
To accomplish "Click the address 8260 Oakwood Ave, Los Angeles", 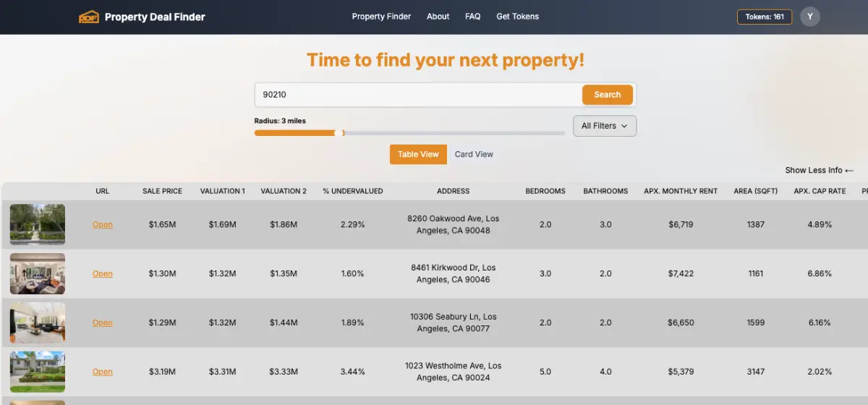I will (454, 224).
